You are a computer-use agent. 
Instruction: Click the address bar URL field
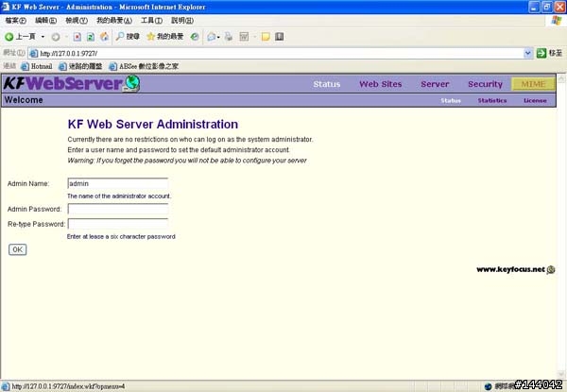(277, 54)
